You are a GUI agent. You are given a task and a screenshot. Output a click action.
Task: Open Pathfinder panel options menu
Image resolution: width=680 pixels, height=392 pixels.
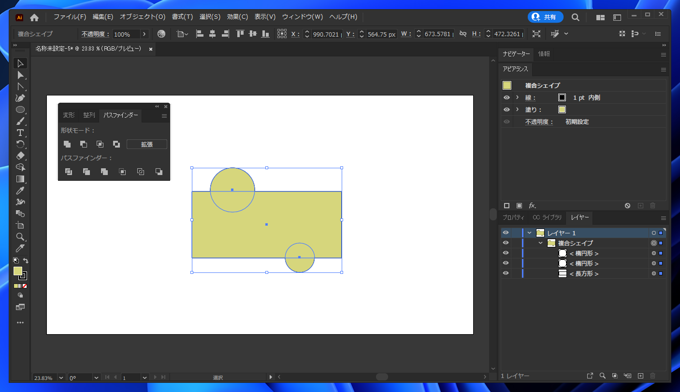pyautogui.click(x=164, y=116)
